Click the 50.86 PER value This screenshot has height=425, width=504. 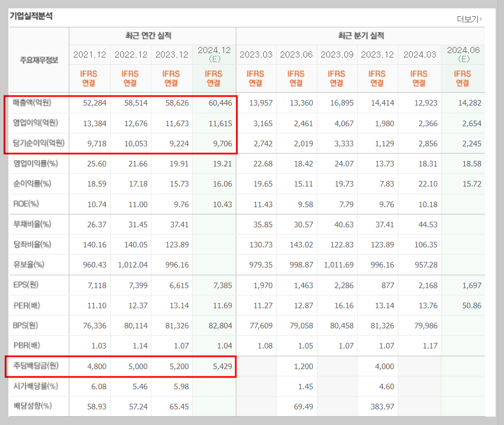point(472,305)
